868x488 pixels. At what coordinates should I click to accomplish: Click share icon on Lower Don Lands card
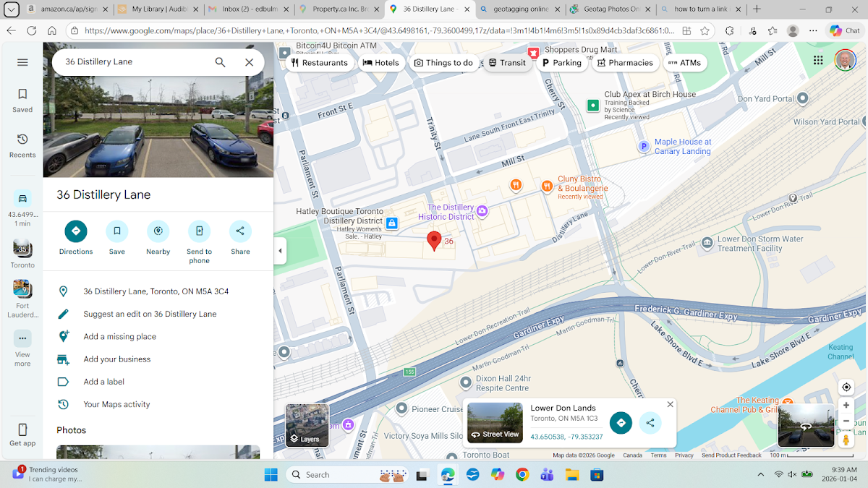click(650, 423)
